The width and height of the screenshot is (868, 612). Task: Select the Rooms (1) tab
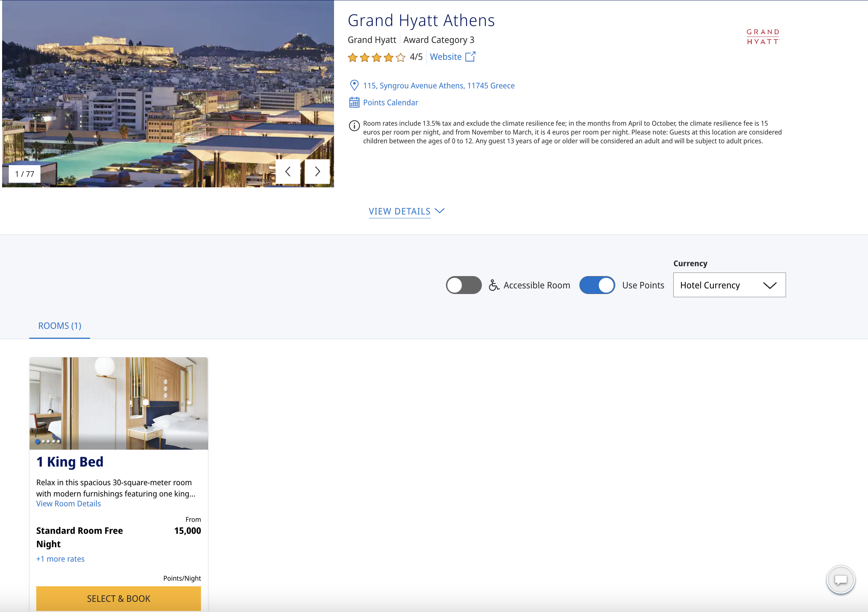(60, 326)
